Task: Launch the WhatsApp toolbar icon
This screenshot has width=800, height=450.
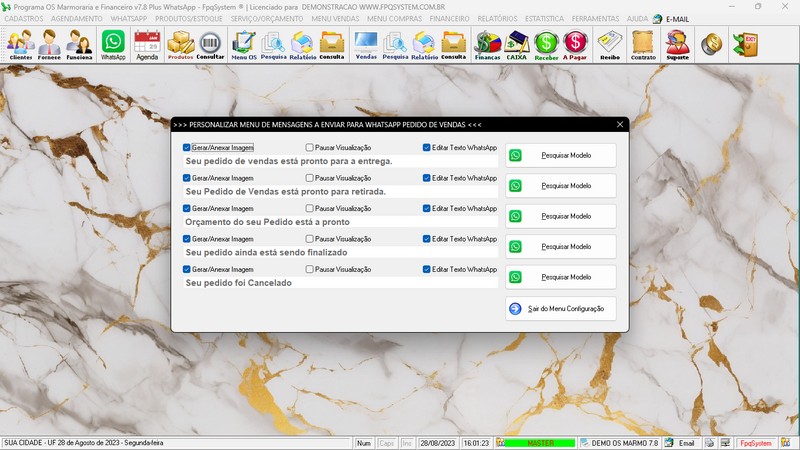Action: [x=113, y=45]
